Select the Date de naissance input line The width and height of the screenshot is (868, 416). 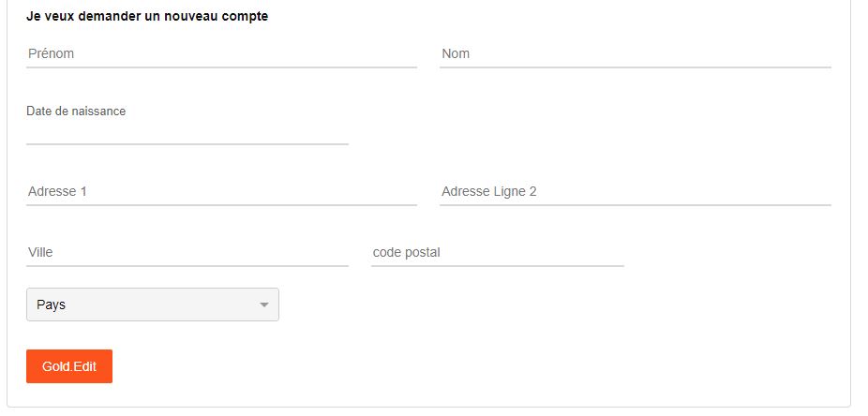(187, 134)
